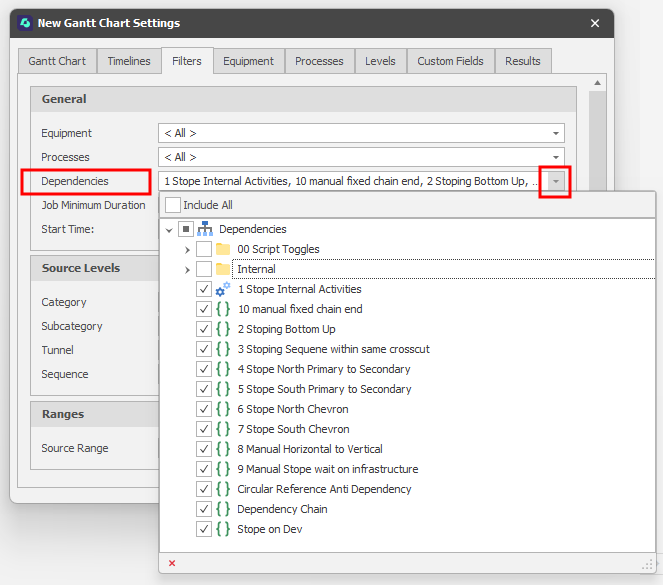Select the 5 Stope South Primary to Secondary row

point(324,389)
